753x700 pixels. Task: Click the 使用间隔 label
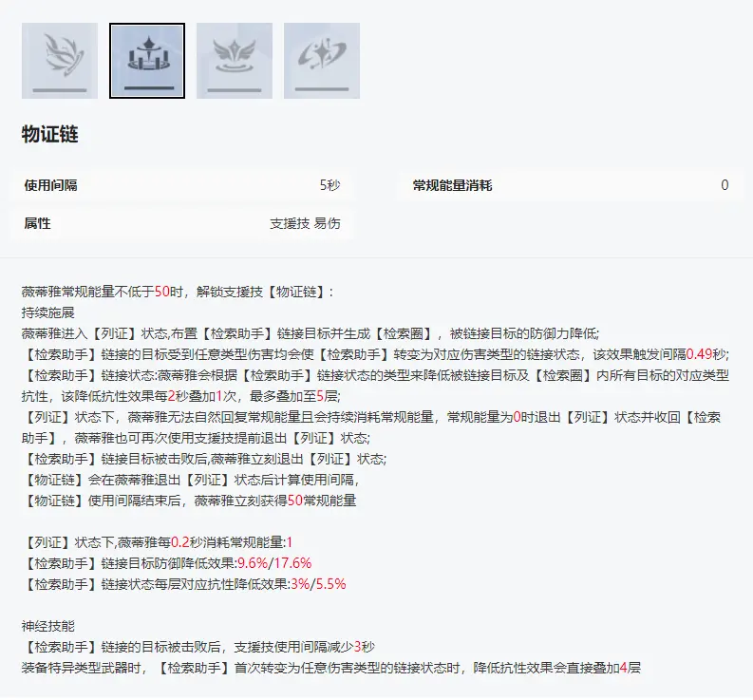click(50, 185)
